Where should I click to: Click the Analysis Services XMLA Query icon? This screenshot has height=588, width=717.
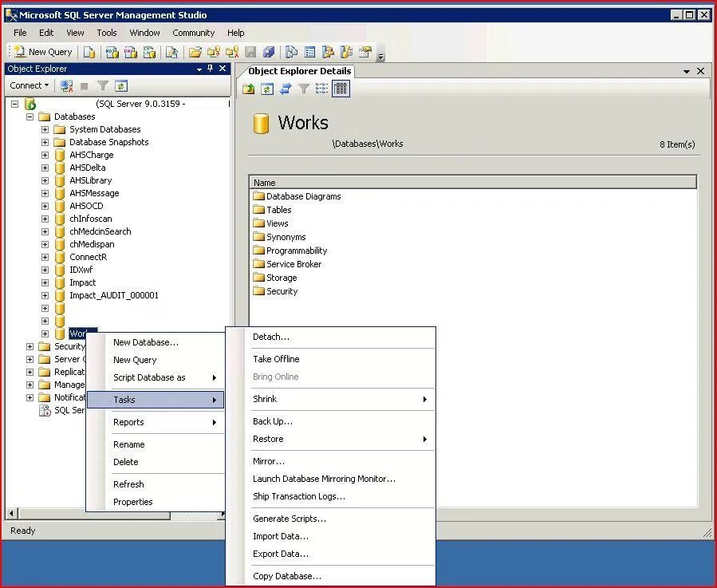click(x=149, y=52)
